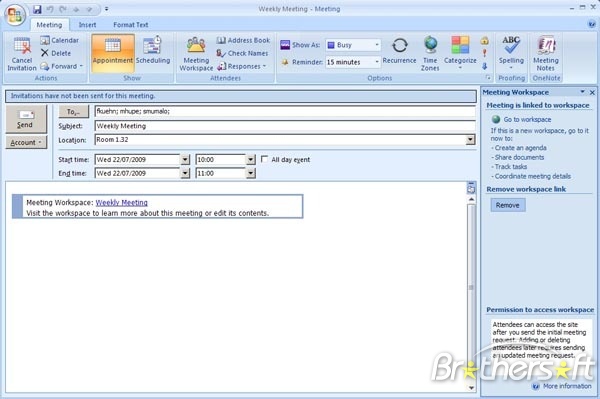
Task: Open the Forward dropdown
Action: click(x=62, y=66)
